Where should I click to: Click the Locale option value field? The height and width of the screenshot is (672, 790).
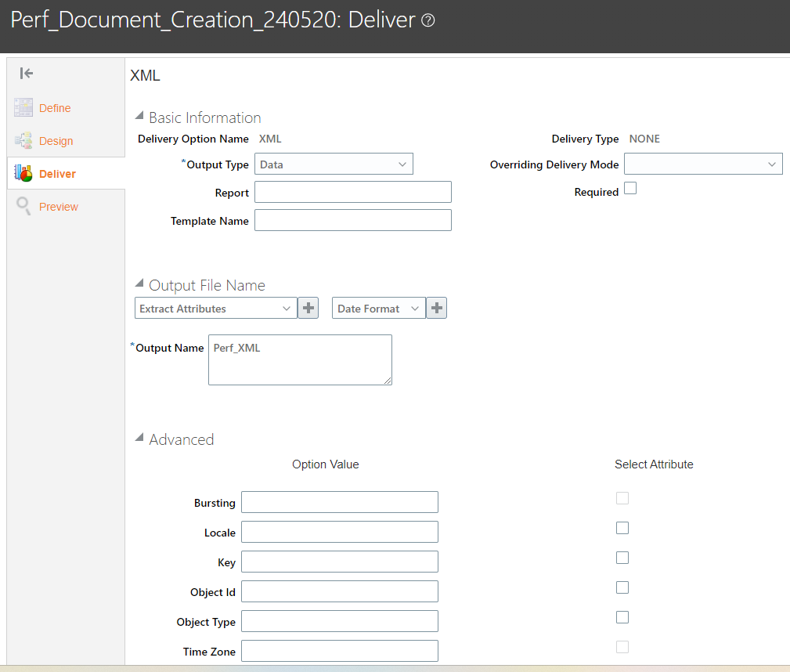(x=340, y=532)
